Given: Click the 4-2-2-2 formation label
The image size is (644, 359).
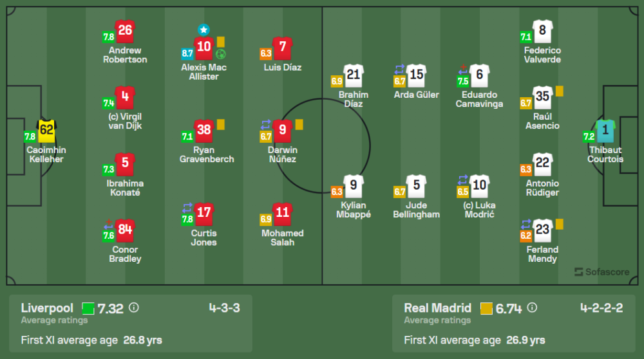Looking at the screenshot, I should [x=601, y=308].
